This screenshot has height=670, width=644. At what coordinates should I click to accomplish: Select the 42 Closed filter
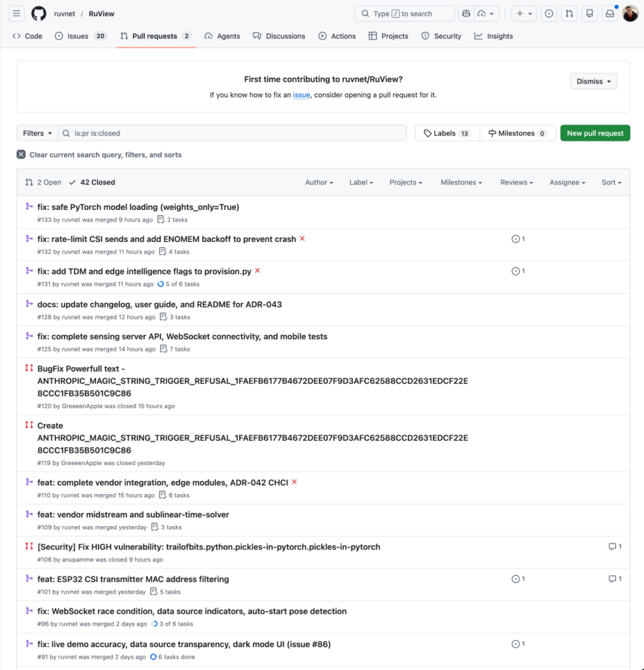pos(92,183)
